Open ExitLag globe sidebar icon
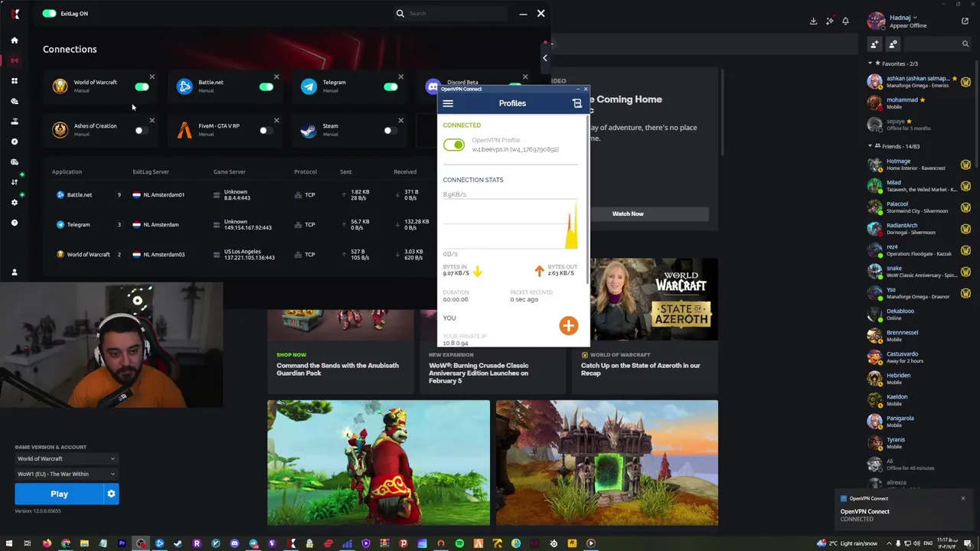The image size is (980, 551). click(x=14, y=161)
